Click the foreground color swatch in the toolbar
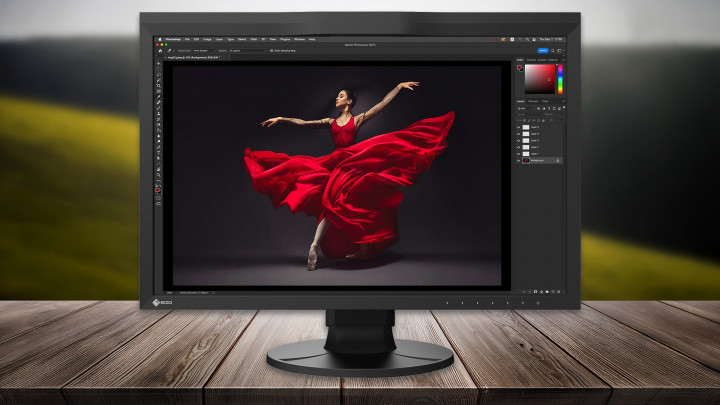This screenshot has width=720, height=405. [x=157, y=189]
